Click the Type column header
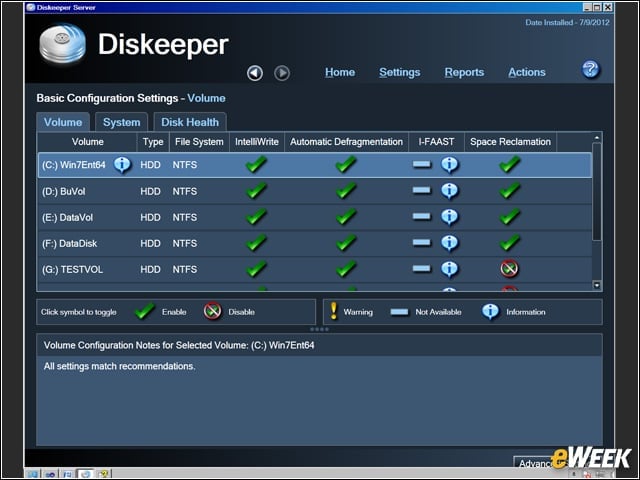640x480 pixels. (153, 142)
